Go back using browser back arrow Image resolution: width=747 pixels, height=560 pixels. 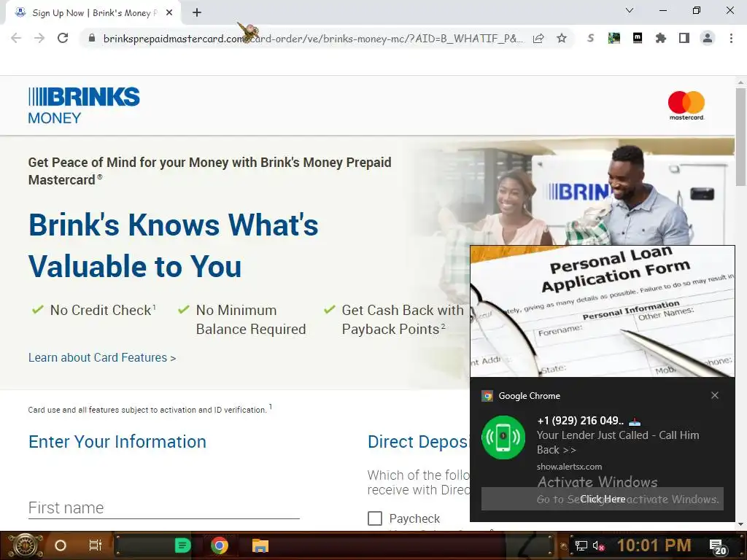point(16,38)
